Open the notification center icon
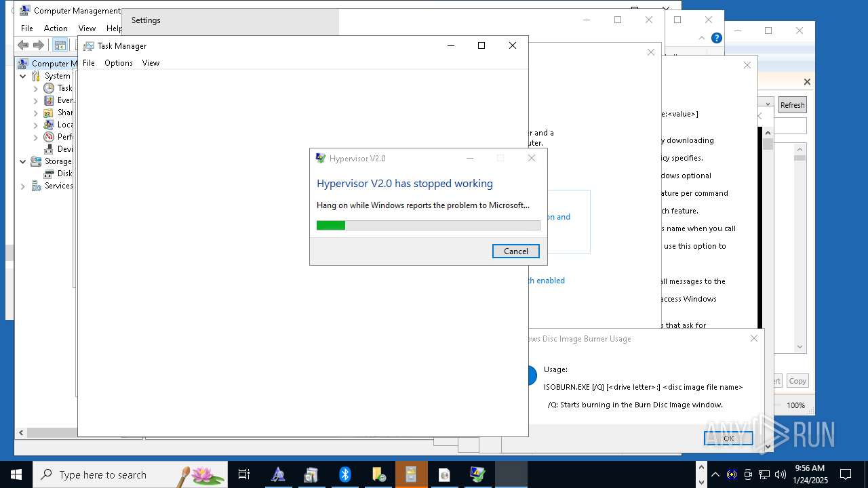The height and width of the screenshot is (488, 868). pos(846,474)
